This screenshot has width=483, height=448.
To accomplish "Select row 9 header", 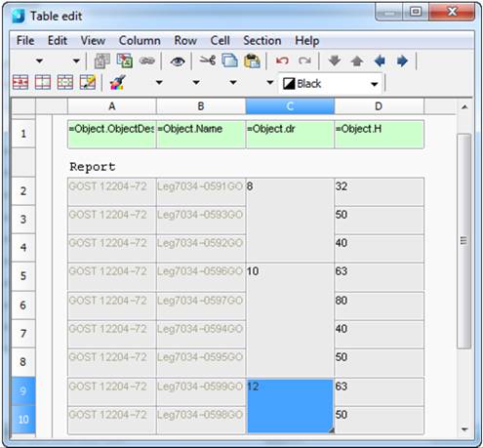I will pyautogui.click(x=23, y=390).
